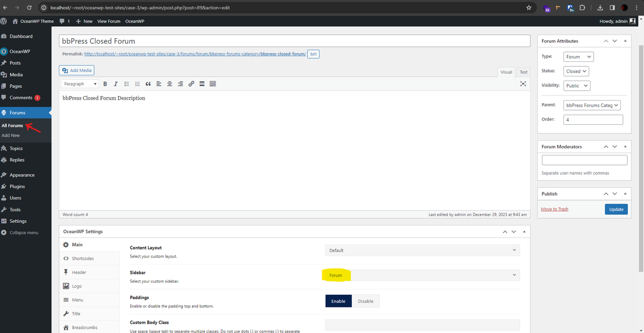Switch to the Text editor tab
The width and height of the screenshot is (644, 333).
524,72
